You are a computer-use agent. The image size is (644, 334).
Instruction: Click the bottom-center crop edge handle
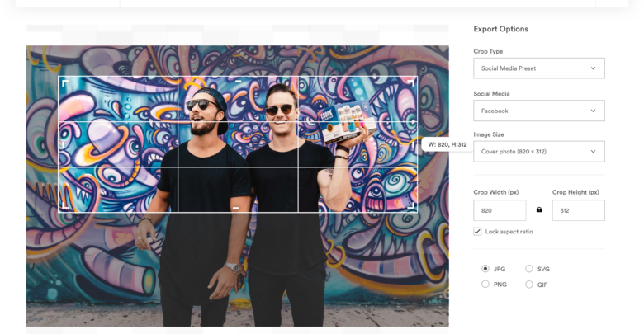point(237,208)
